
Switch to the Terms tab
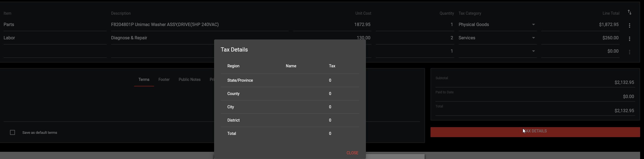click(144, 79)
